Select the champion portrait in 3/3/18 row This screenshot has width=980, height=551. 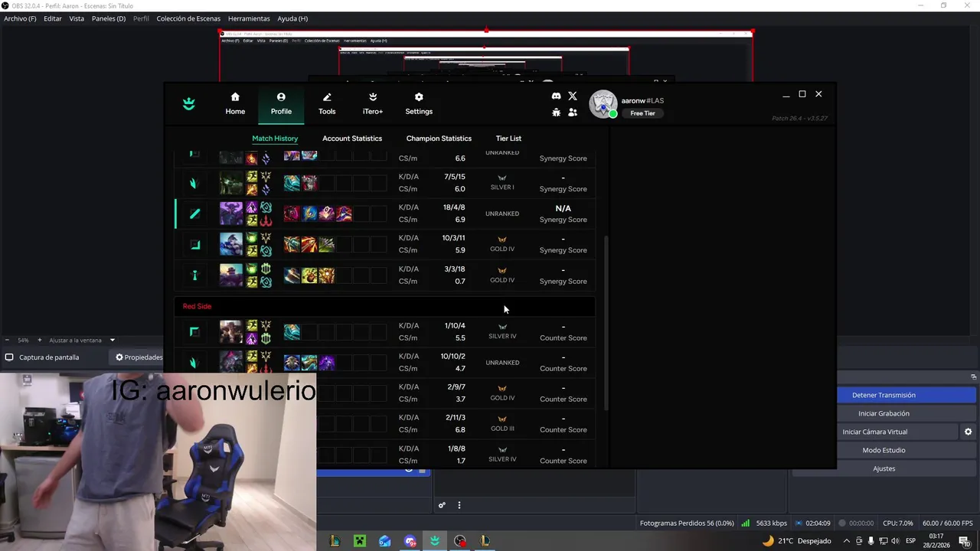(231, 275)
